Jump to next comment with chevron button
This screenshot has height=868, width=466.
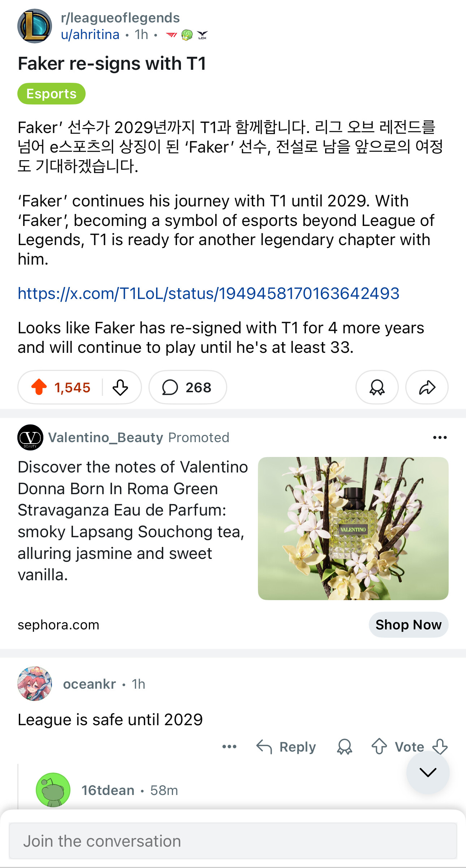pos(428,772)
